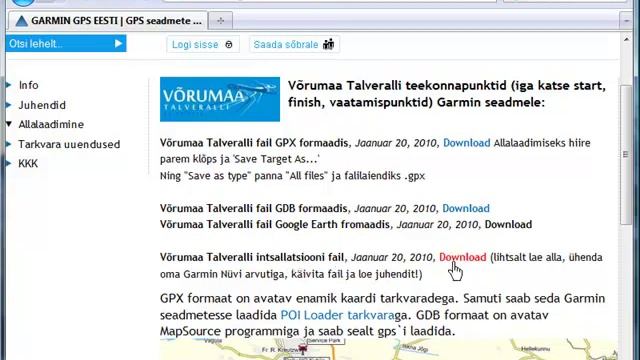The image size is (640, 360).
Task: Click the Logi sisse button
Action: (x=202, y=44)
